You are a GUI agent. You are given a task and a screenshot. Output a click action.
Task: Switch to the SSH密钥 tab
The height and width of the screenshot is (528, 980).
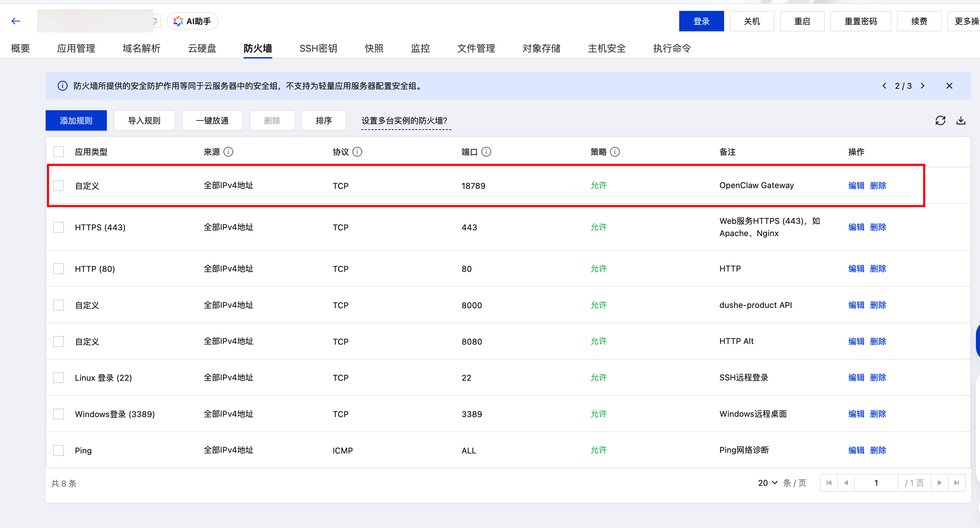coord(318,48)
